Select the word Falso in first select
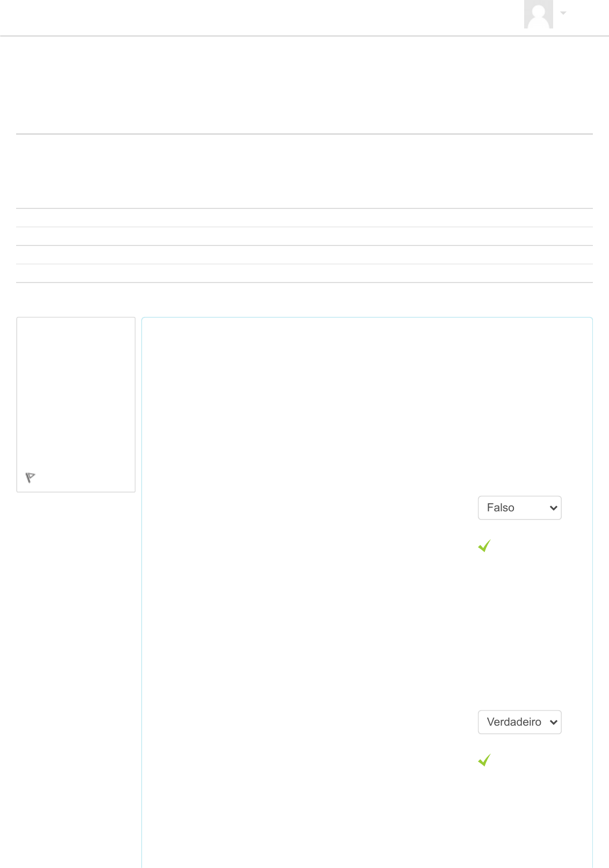 (x=501, y=508)
